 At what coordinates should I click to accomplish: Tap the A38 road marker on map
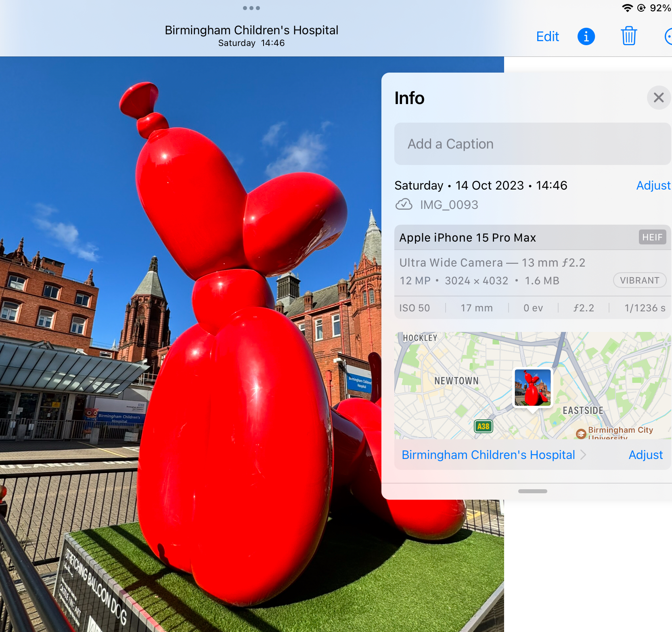click(483, 426)
